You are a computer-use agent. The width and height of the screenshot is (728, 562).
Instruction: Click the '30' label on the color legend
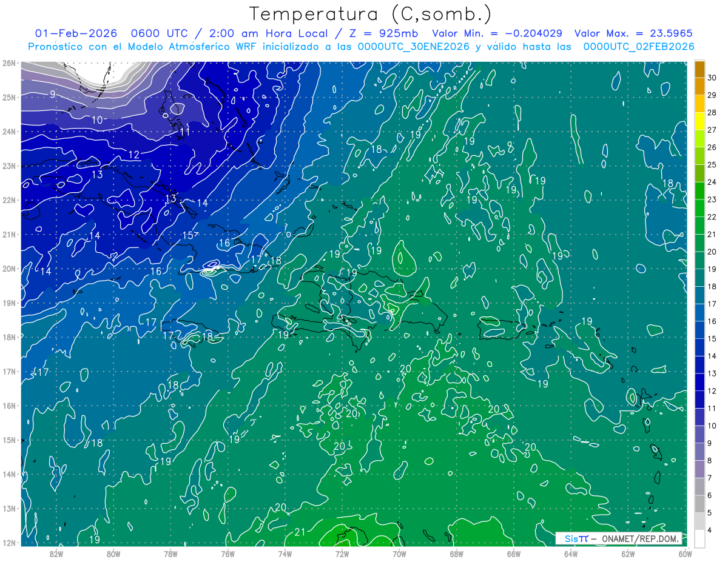point(712,78)
